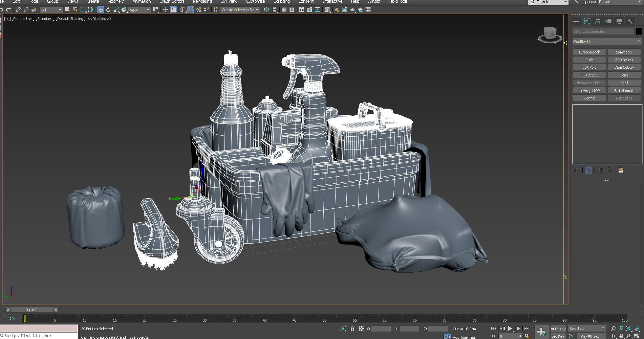Click the black object color swatch

639,31
